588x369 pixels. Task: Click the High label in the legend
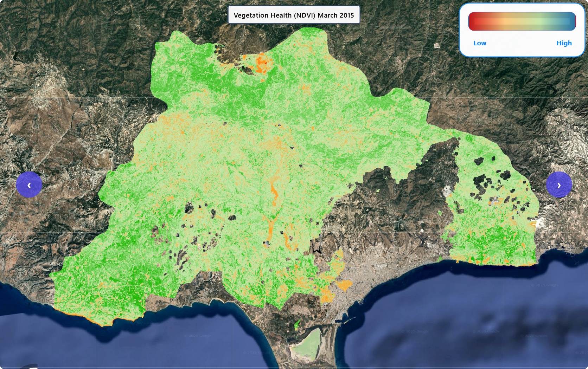point(564,43)
